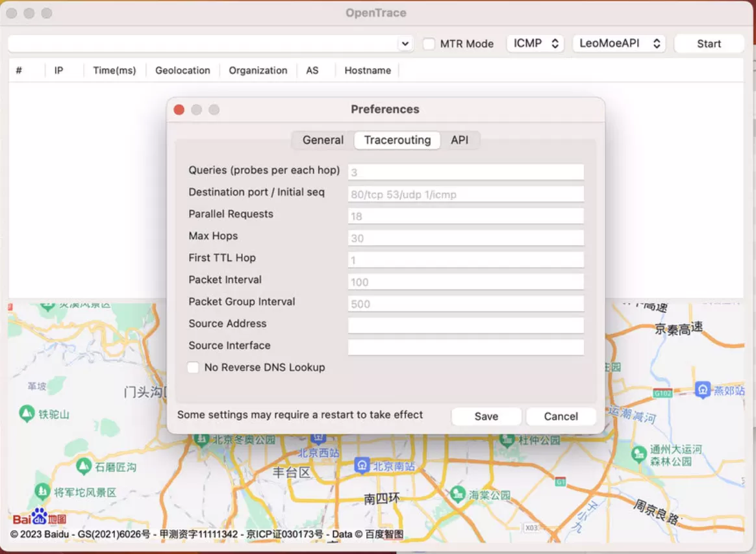
Task: Click the 北京冬奥公园 park icon
Action: point(202,438)
